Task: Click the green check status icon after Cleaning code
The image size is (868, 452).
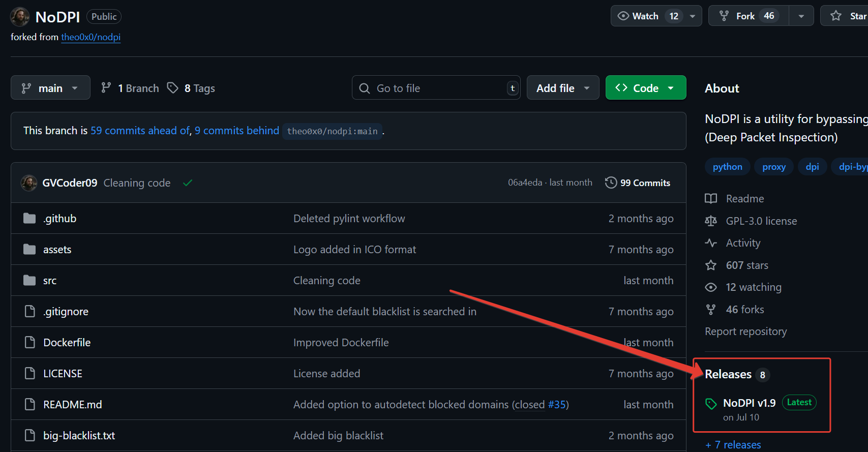Action: point(188,183)
